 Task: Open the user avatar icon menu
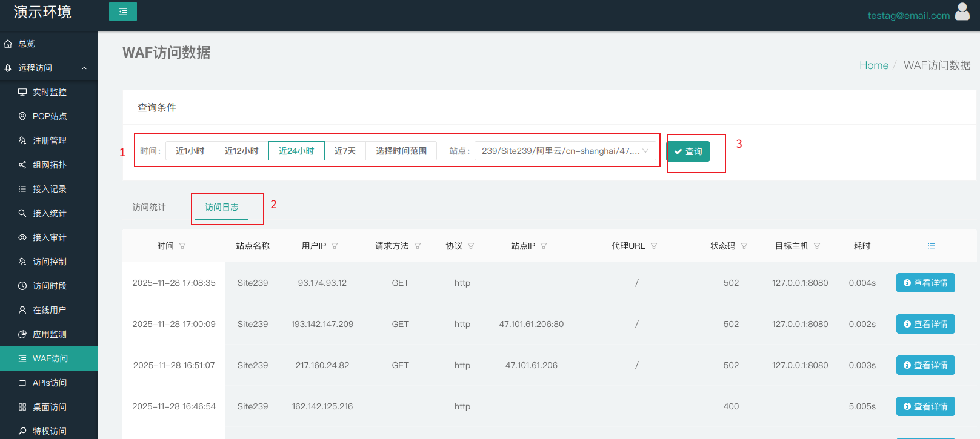(962, 12)
